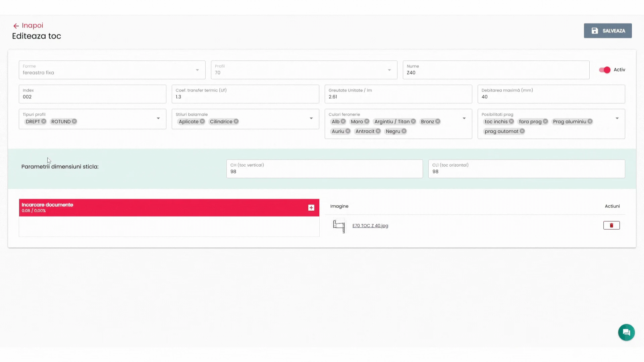Open the Posibilitati prag dropdown arrow
The height and width of the screenshot is (362, 644).
(x=617, y=118)
